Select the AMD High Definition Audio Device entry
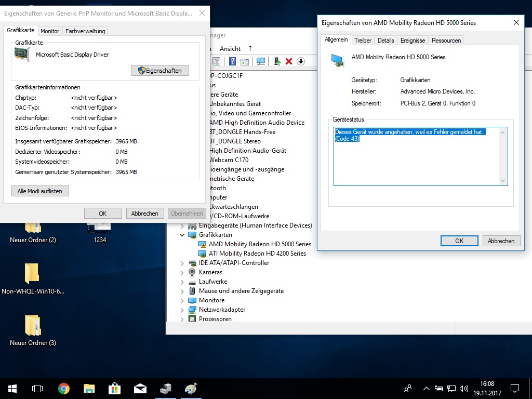 (x=257, y=123)
